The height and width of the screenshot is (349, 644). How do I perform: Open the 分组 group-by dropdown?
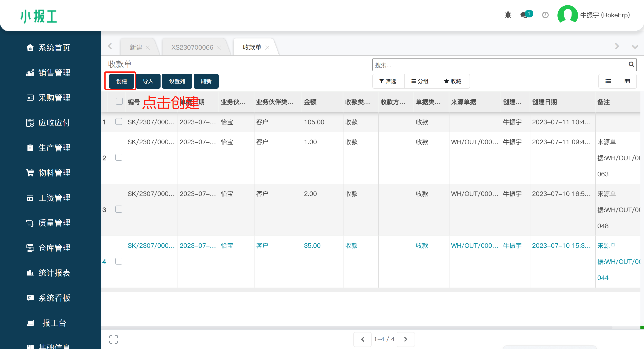(x=420, y=81)
